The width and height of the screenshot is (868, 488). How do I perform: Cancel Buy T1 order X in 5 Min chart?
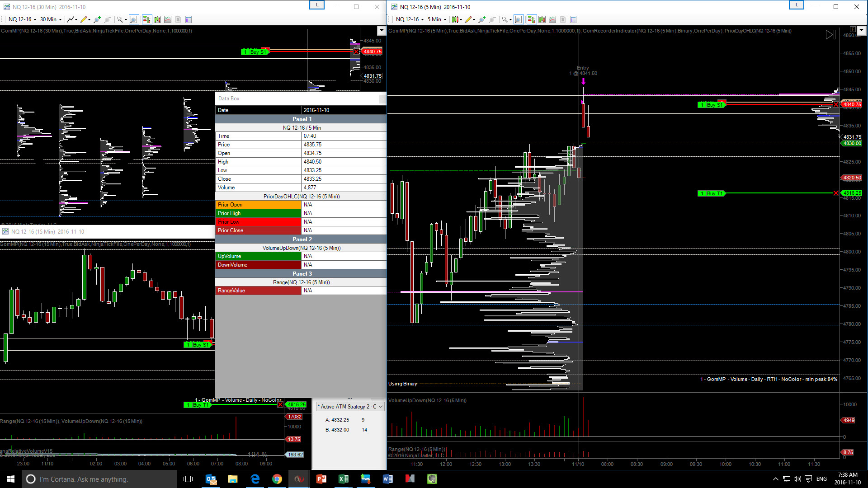tap(836, 193)
